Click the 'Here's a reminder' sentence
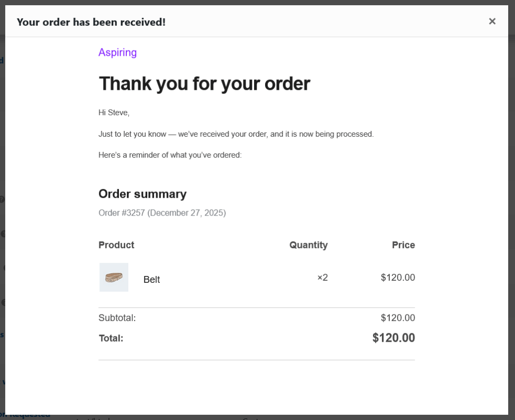The image size is (515, 420). [170, 155]
